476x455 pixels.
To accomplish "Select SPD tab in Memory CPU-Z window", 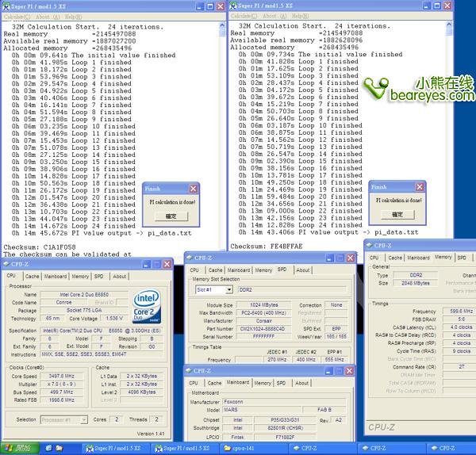I will click(462, 258).
